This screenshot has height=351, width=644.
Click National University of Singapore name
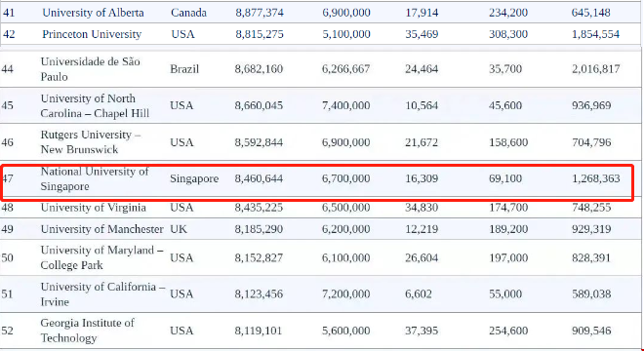click(x=95, y=178)
